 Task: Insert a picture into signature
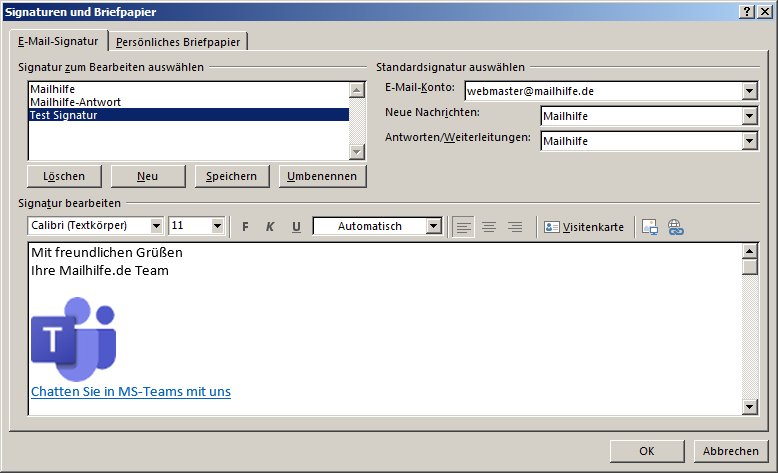(x=649, y=227)
